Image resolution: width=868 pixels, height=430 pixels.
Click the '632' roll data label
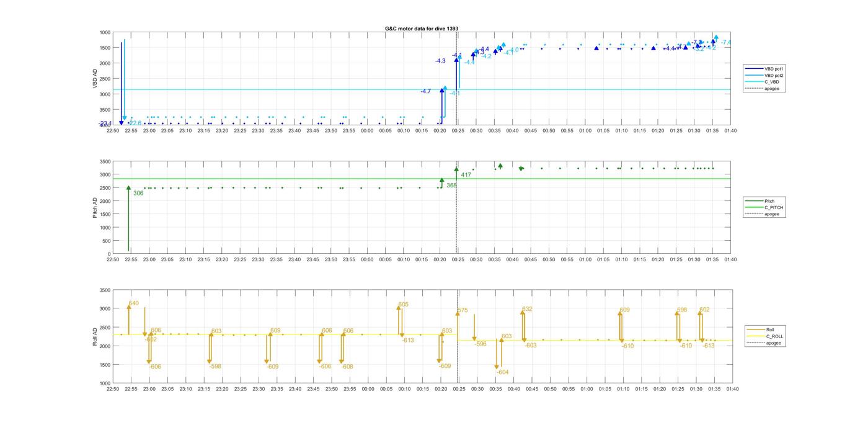click(528, 309)
